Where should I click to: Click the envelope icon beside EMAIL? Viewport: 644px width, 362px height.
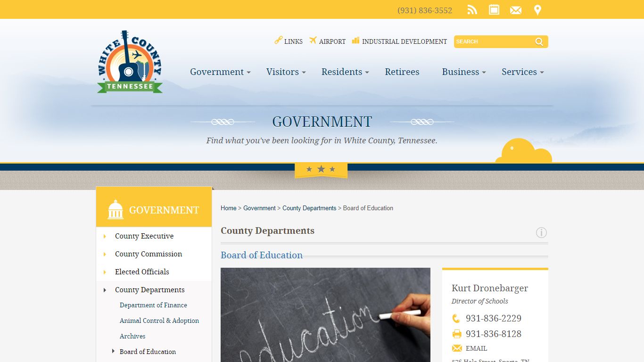click(457, 348)
